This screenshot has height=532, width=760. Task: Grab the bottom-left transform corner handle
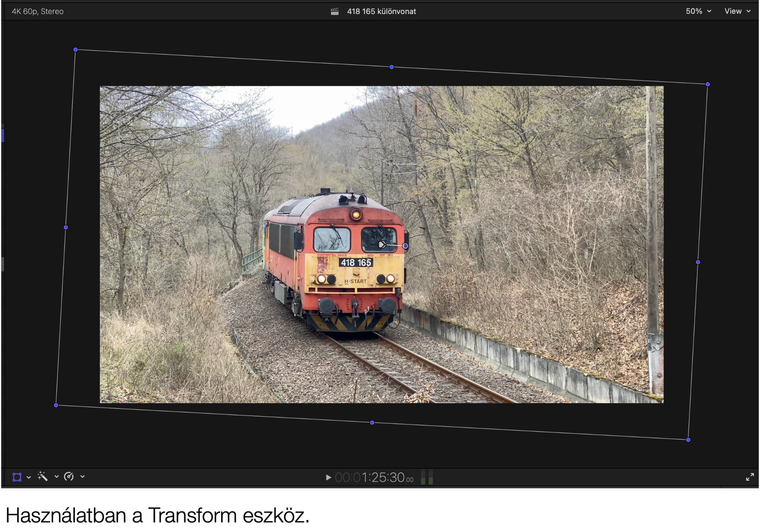[56, 405]
